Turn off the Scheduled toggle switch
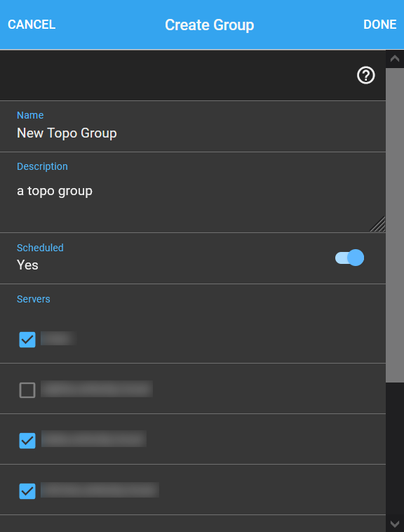404x532 pixels. (349, 258)
